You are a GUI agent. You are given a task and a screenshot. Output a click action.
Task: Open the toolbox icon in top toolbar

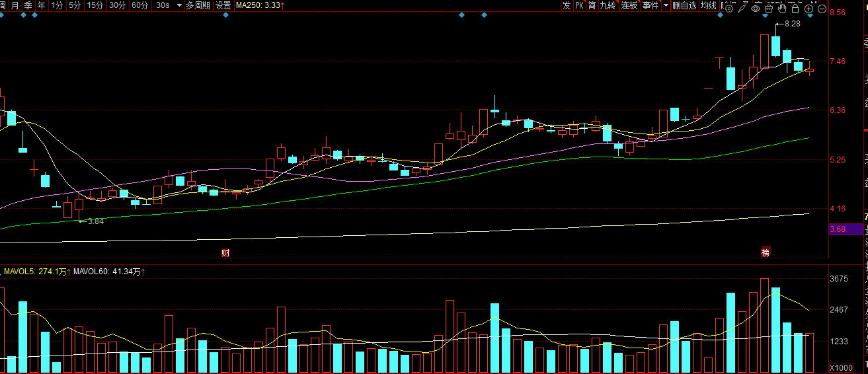coord(769,9)
